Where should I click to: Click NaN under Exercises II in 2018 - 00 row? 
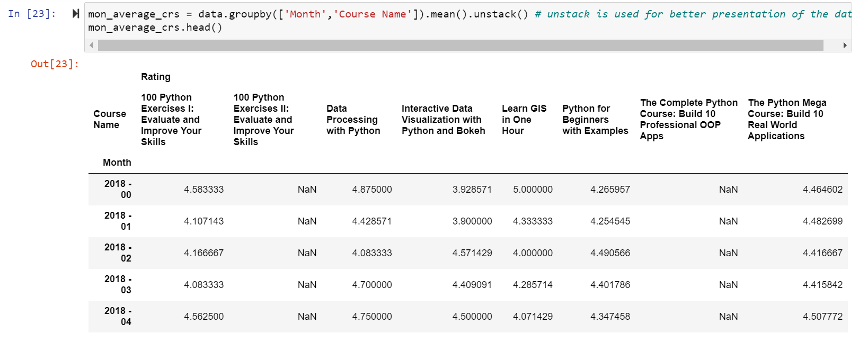tap(307, 190)
